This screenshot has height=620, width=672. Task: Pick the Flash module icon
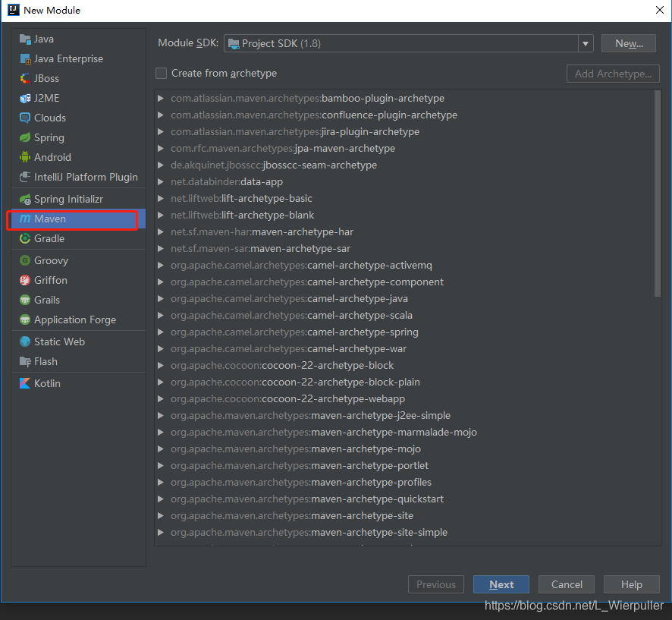pyautogui.click(x=25, y=361)
